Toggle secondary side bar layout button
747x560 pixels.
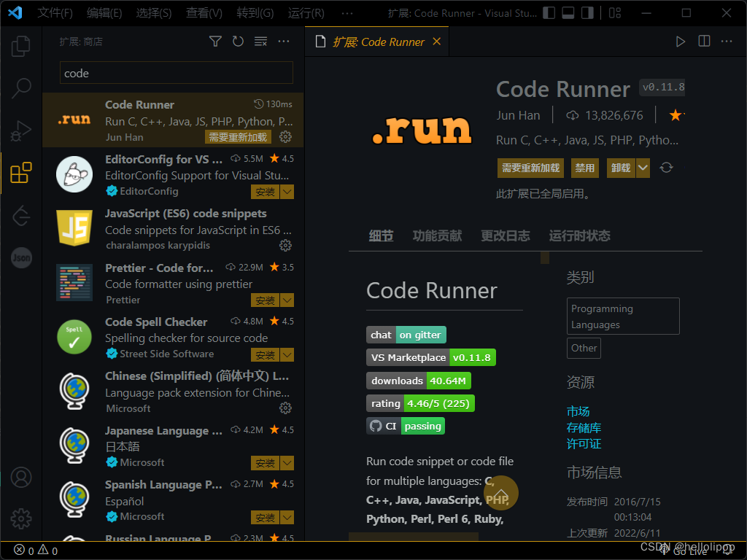pos(587,13)
